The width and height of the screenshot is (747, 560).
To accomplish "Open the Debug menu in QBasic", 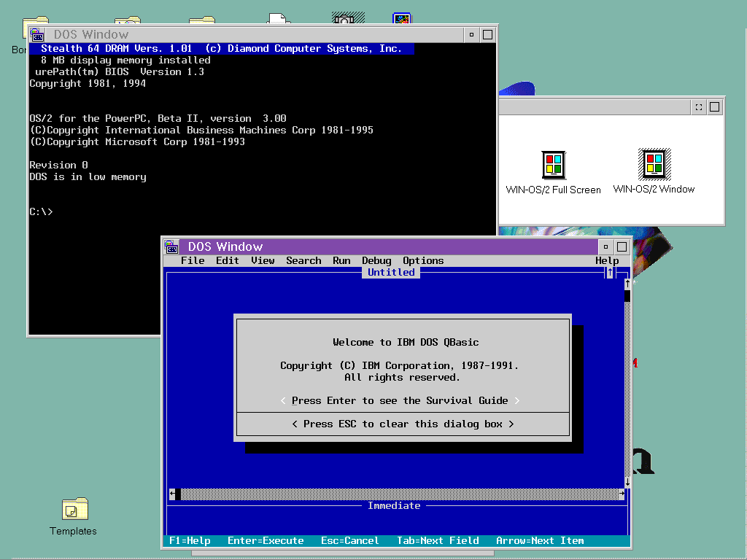I will pyautogui.click(x=376, y=261).
